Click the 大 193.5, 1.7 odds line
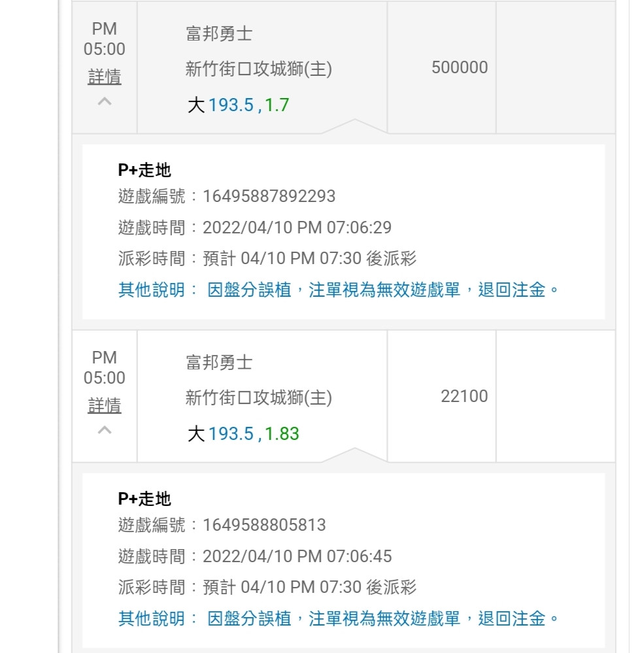The width and height of the screenshot is (644, 653). pyautogui.click(x=238, y=105)
